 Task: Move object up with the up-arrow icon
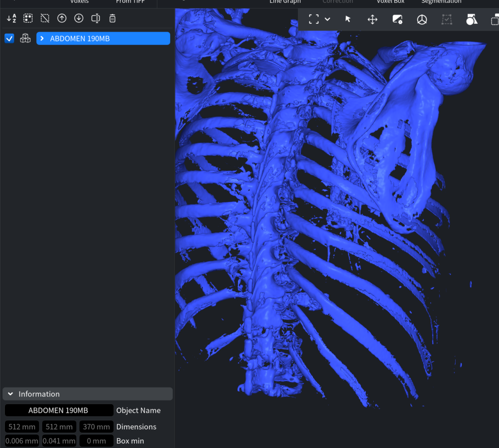click(62, 19)
